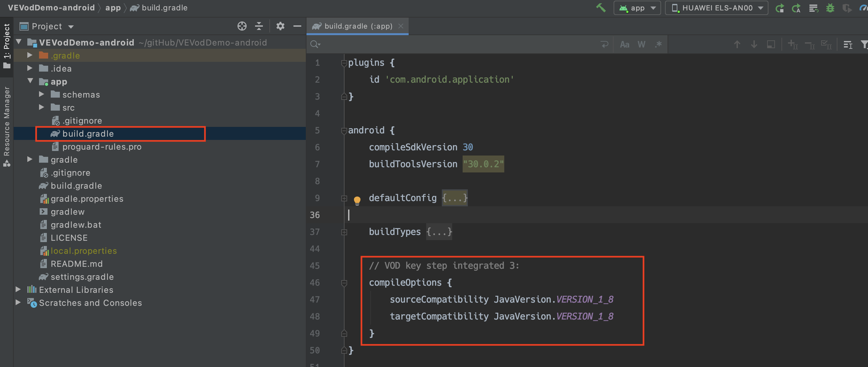Expand the gradle folder
Image resolution: width=868 pixels, height=367 pixels.
(30, 159)
